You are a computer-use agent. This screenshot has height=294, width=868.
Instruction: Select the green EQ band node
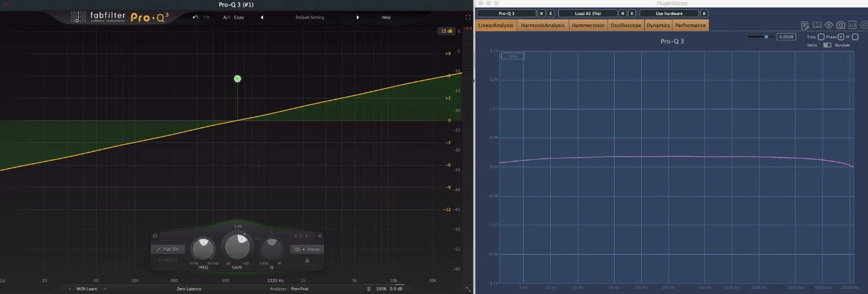237,79
